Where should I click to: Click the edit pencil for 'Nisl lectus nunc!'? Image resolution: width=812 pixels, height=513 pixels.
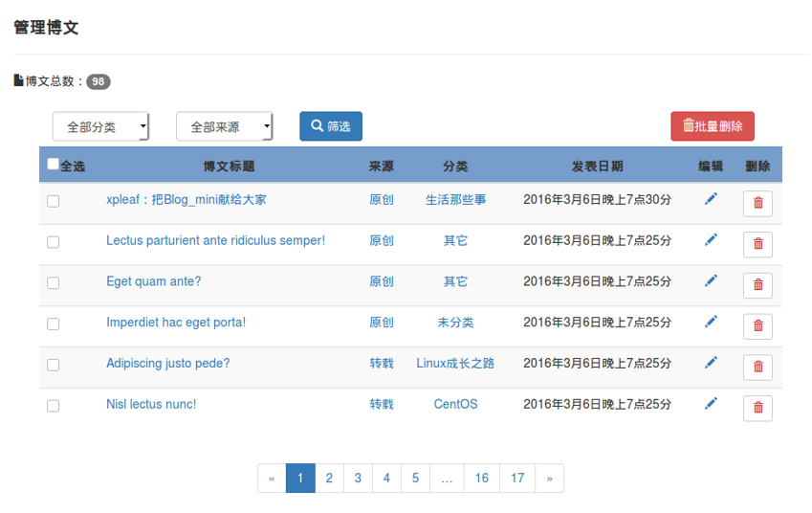coord(711,404)
